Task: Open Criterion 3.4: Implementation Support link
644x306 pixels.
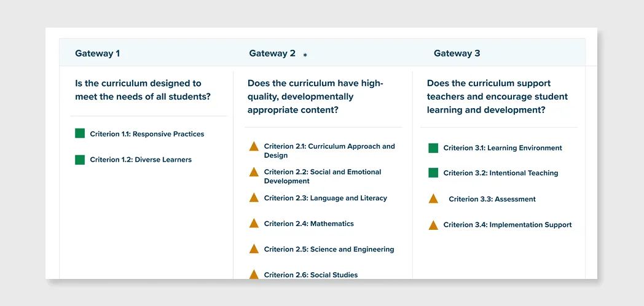Action: coord(508,225)
